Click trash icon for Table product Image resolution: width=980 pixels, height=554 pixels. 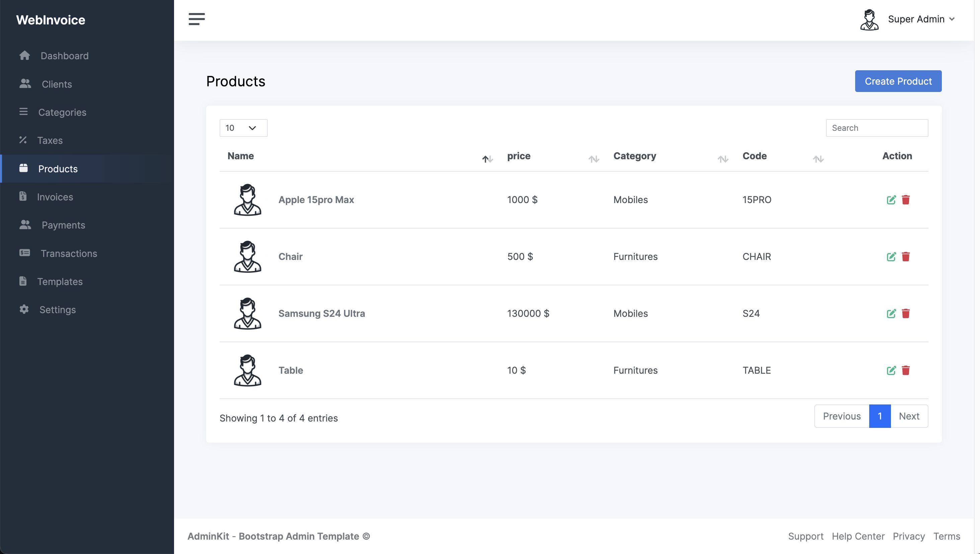(x=905, y=370)
